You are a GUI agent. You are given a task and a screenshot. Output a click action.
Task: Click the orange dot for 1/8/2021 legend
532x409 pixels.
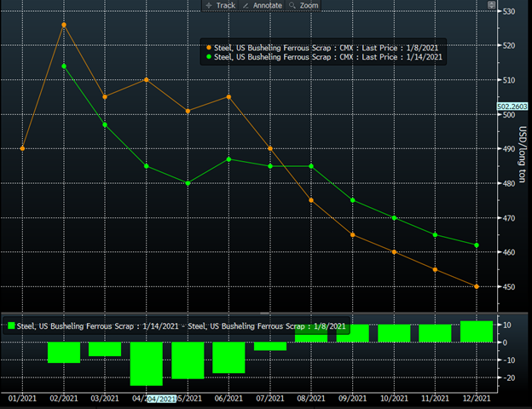click(x=208, y=46)
